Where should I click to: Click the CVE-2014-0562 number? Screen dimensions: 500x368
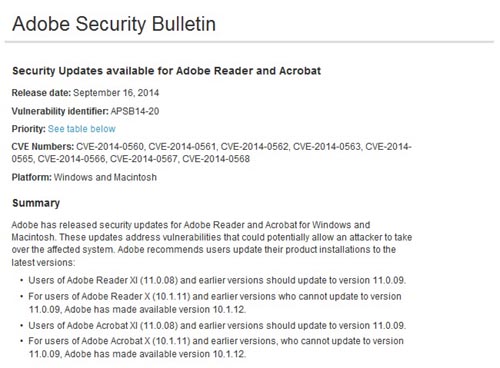pyautogui.click(x=255, y=147)
